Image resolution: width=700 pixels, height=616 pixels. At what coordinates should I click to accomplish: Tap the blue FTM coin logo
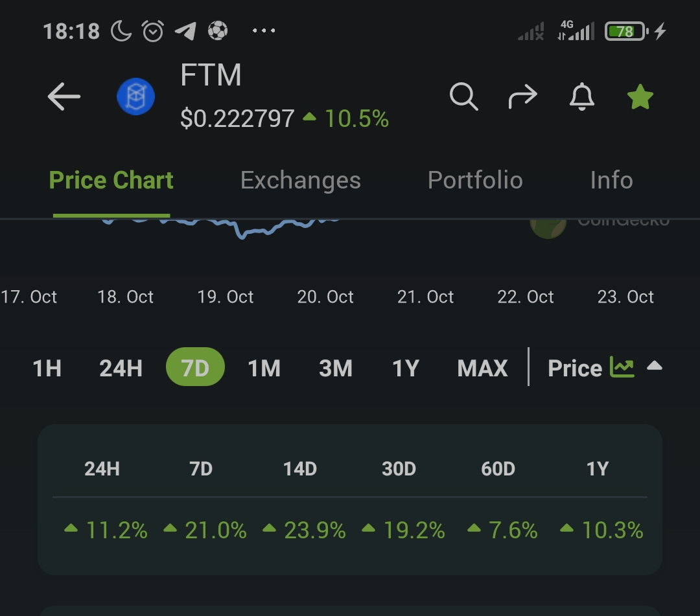pyautogui.click(x=135, y=97)
